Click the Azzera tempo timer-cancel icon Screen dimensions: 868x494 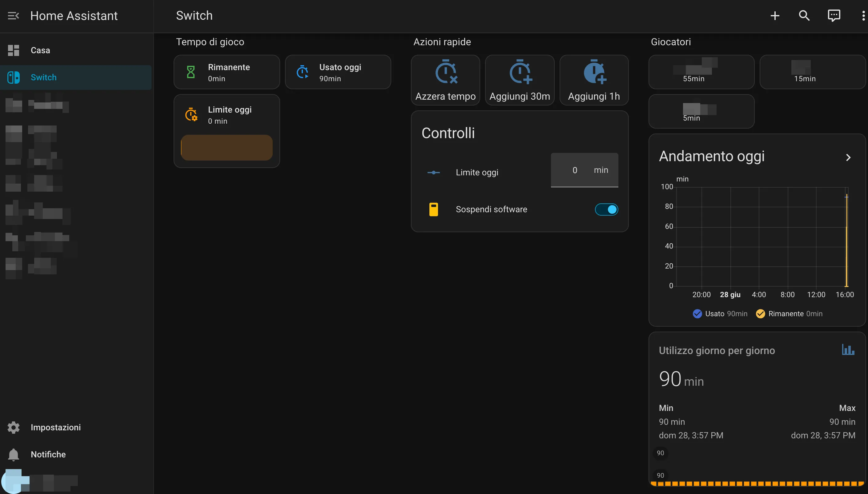click(446, 72)
